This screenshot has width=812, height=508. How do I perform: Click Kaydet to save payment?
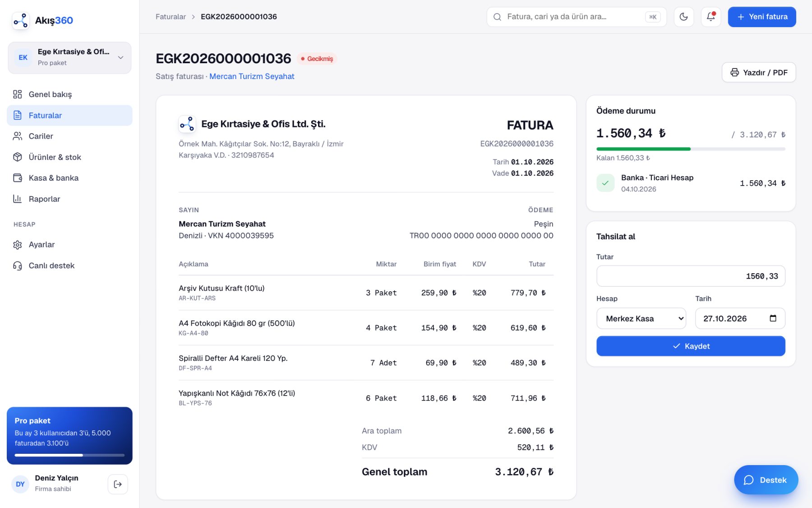tap(691, 346)
